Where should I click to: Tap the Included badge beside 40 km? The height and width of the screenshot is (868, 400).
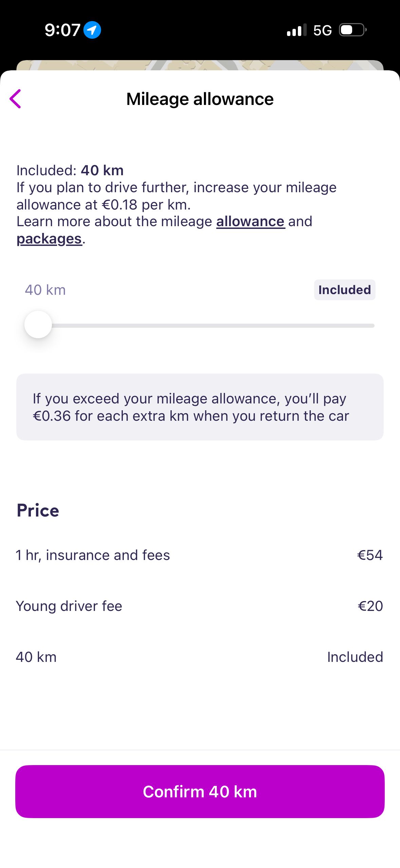344,290
